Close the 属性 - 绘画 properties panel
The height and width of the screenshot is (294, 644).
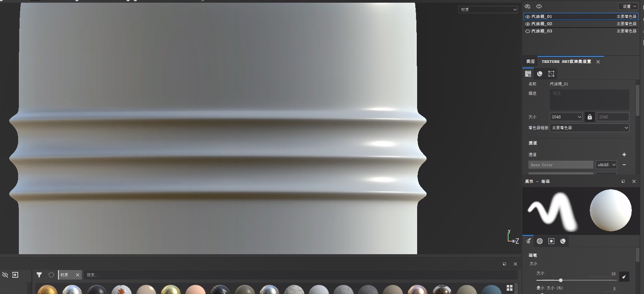634,181
